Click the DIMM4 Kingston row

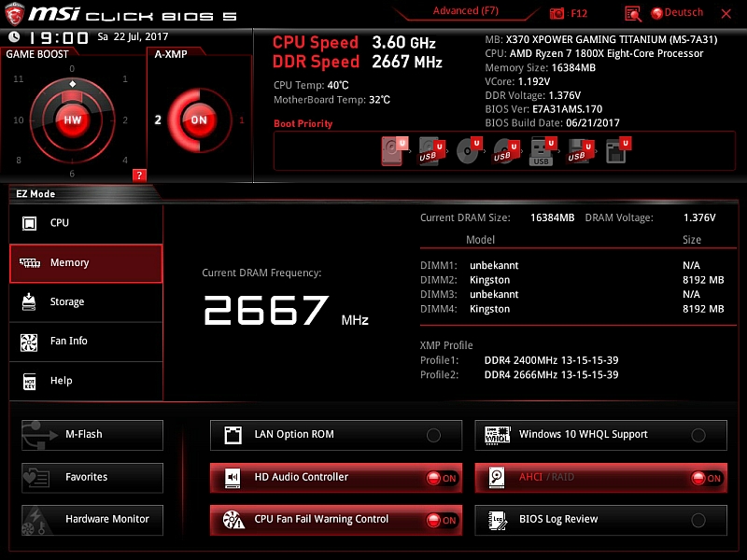coord(571,309)
